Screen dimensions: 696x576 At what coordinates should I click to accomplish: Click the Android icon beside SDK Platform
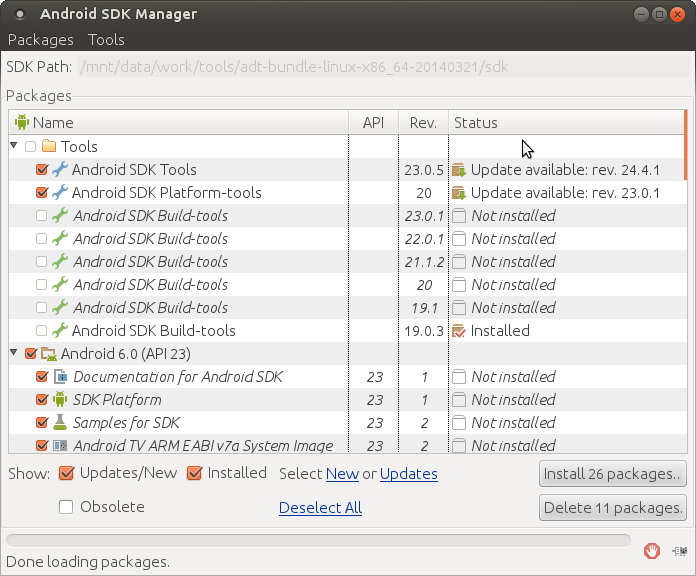point(60,400)
